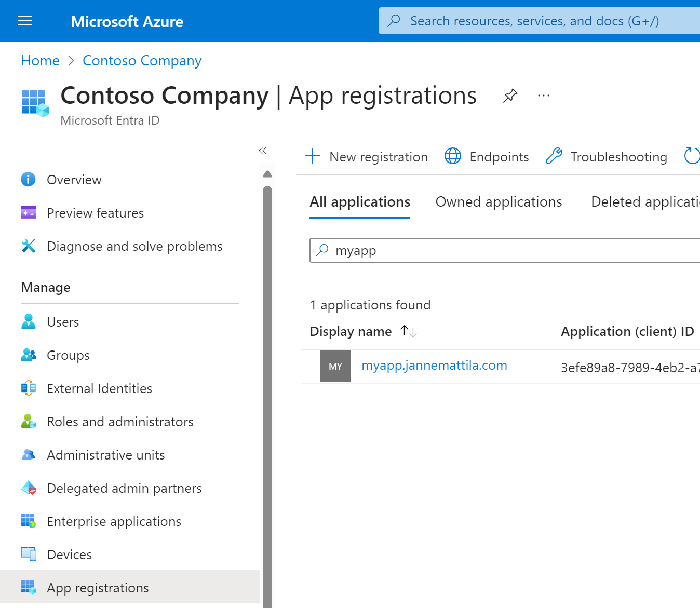Click the External Identities icon
This screenshot has width=700, height=608.
[29, 388]
